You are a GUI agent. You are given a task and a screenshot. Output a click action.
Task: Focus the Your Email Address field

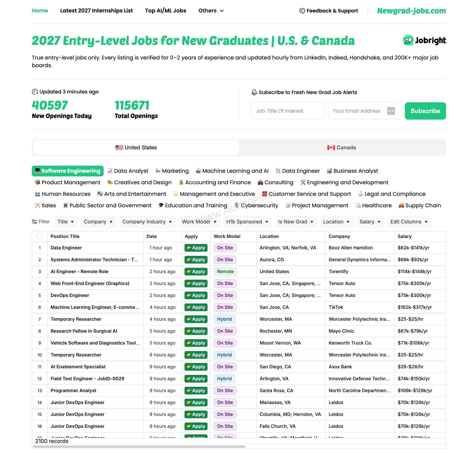(x=365, y=111)
